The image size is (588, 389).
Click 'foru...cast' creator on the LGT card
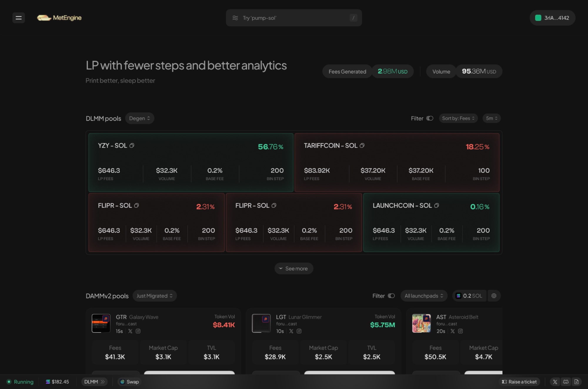tap(286, 324)
